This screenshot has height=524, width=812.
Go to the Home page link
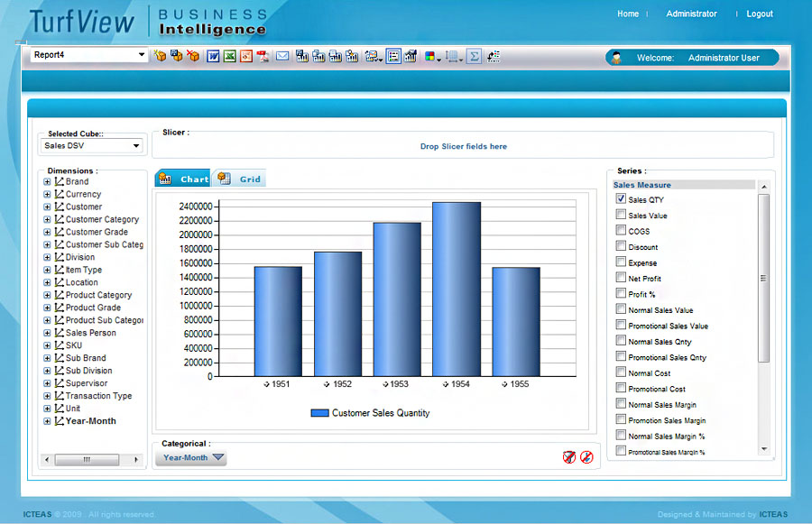628,14
